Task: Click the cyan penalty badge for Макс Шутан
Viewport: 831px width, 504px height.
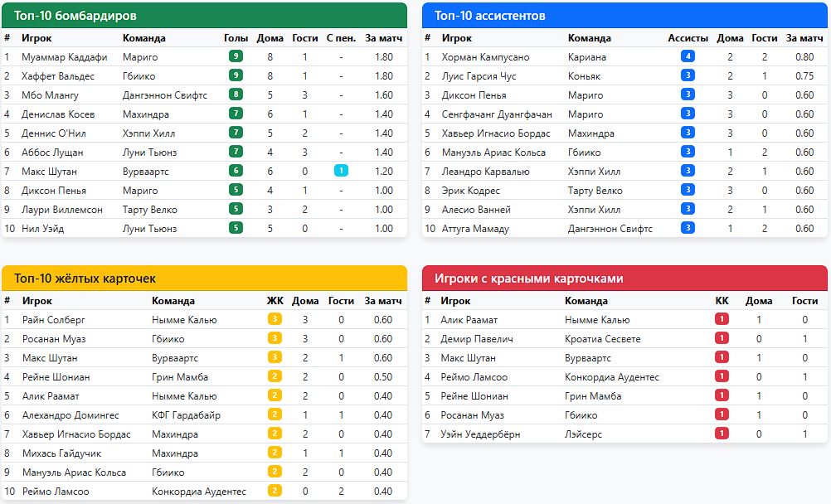Action: pyautogui.click(x=340, y=171)
